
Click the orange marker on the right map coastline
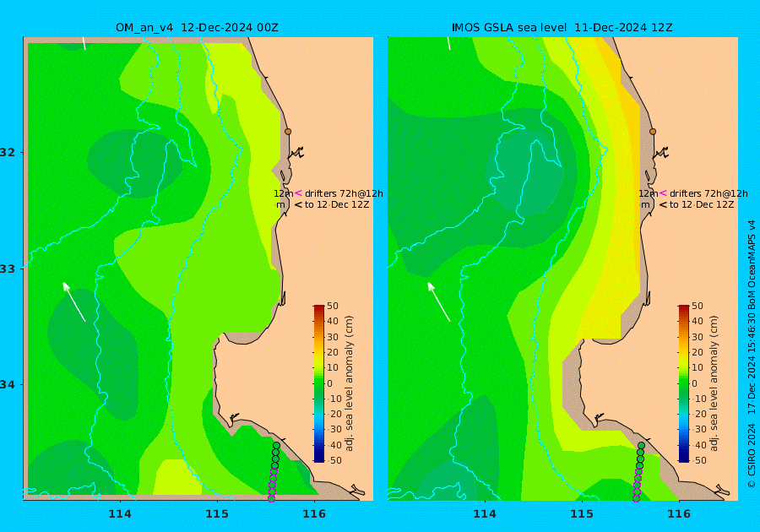(653, 131)
